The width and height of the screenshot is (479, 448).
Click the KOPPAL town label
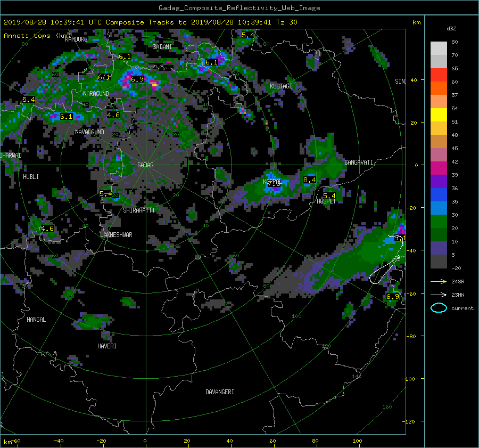tap(271, 181)
